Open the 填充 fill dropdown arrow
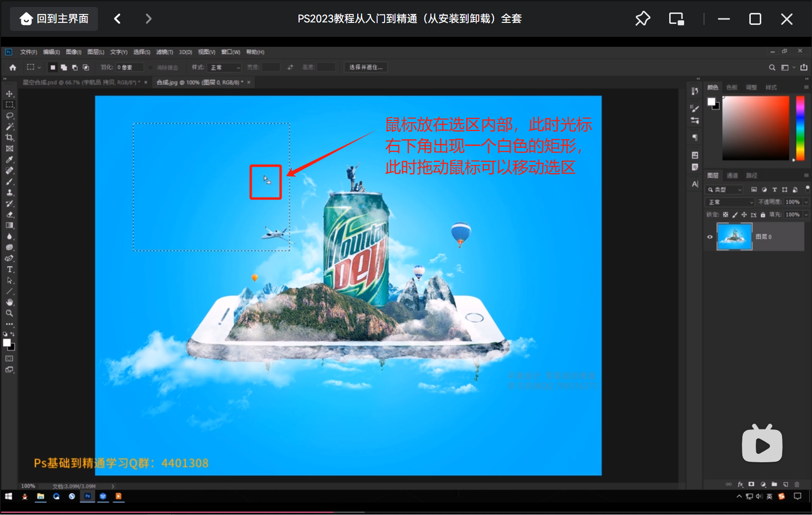Image resolution: width=812 pixels, height=515 pixels. pyautogui.click(x=806, y=215)
